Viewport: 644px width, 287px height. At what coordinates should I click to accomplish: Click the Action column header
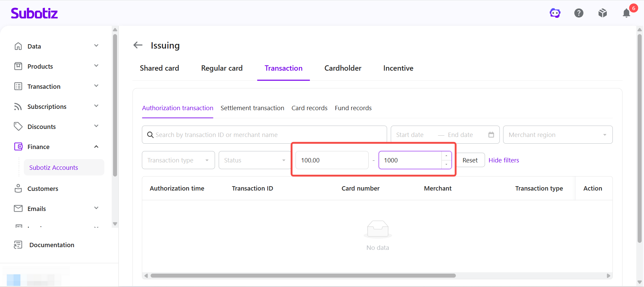[x=593, y=189]
